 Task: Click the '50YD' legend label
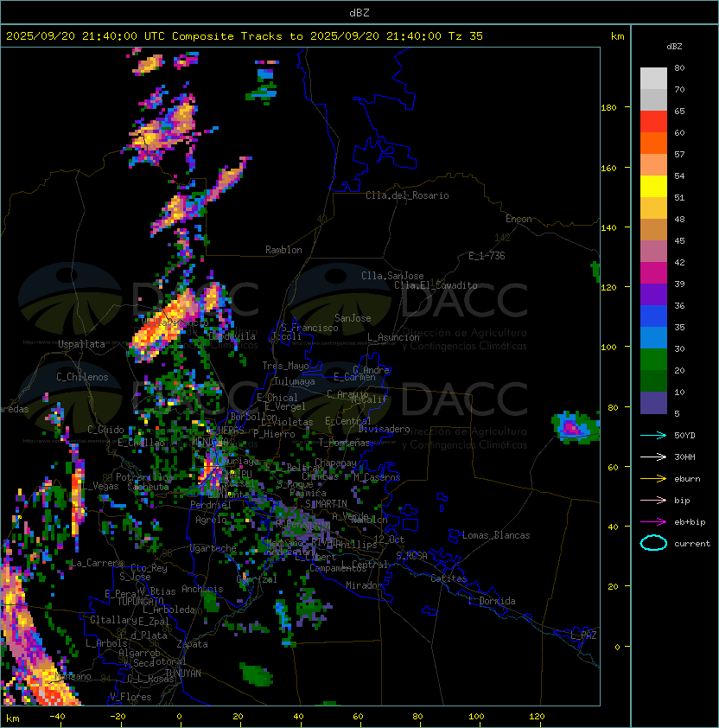click(684, 436)
